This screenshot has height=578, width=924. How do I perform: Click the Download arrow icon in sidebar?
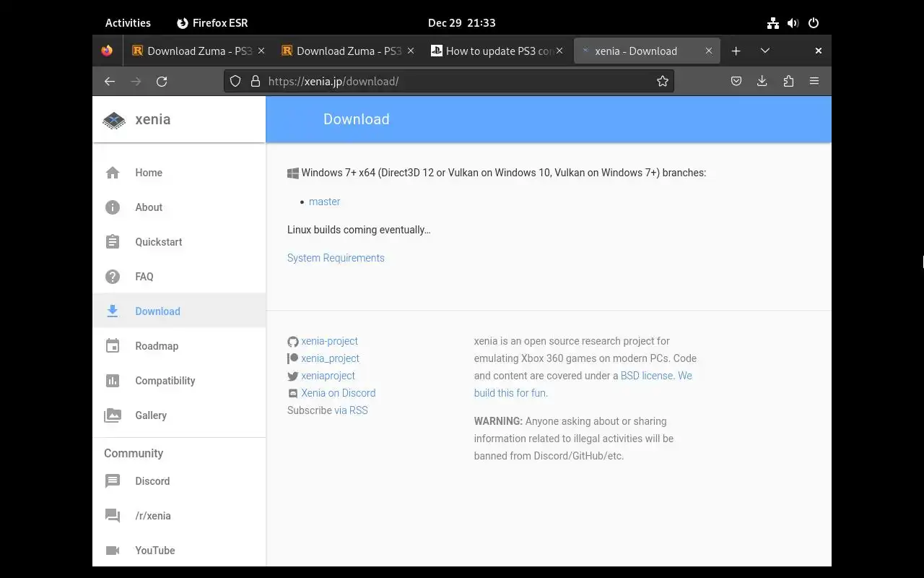click(113, 311)
